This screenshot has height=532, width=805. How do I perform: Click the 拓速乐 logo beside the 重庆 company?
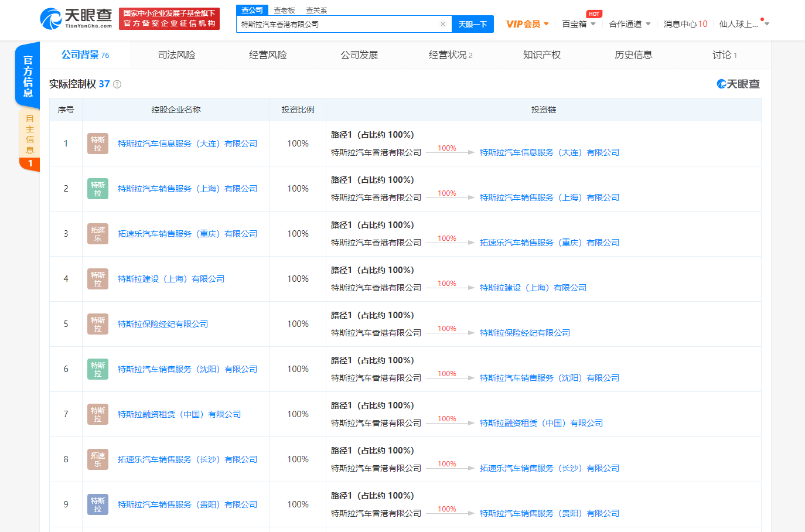(97, 234)
